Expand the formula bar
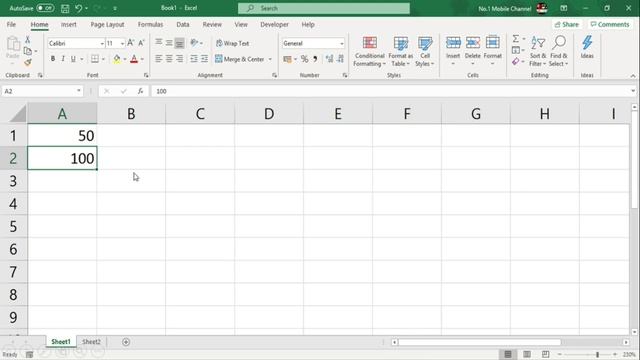 coord(633,91)
